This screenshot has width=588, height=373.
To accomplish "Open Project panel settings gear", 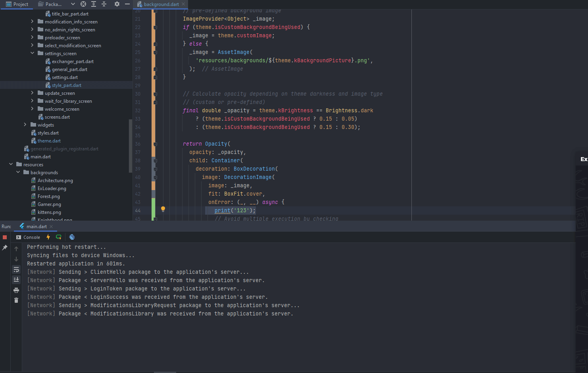I will tap(117, 4).
